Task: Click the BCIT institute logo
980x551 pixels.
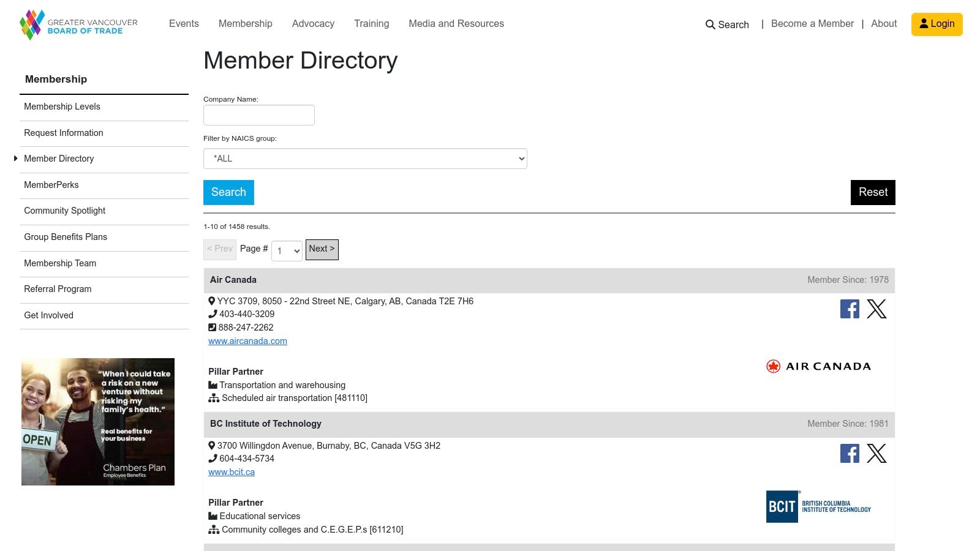Action: coord(819,506)
